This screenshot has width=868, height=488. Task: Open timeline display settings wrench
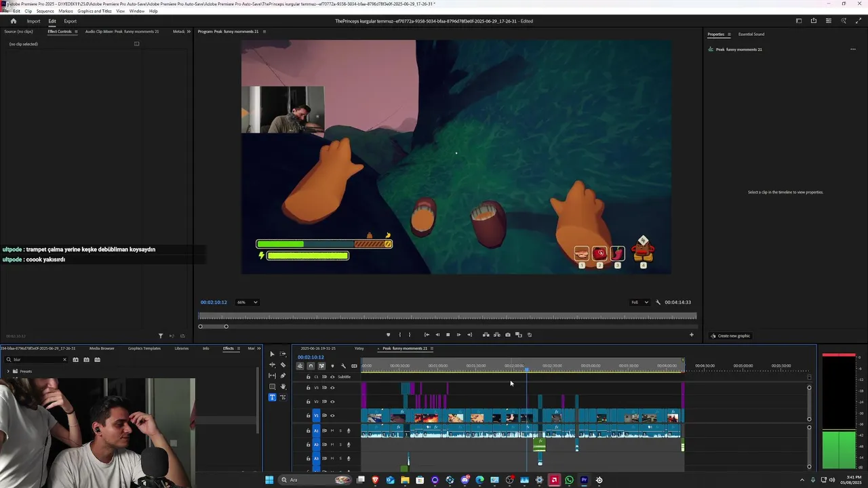[343, 366]
